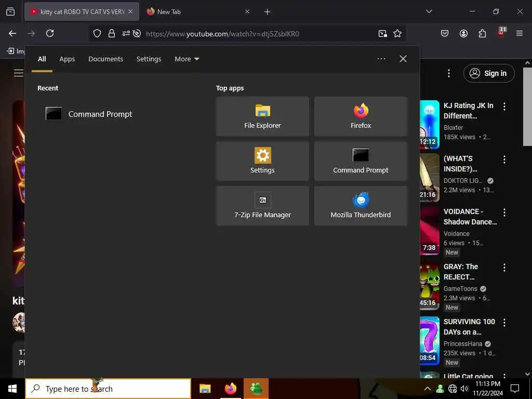532x399 pixels.
Task: Open VOIDANCE Shadow Dance video
Action: [x=470, y=217]
